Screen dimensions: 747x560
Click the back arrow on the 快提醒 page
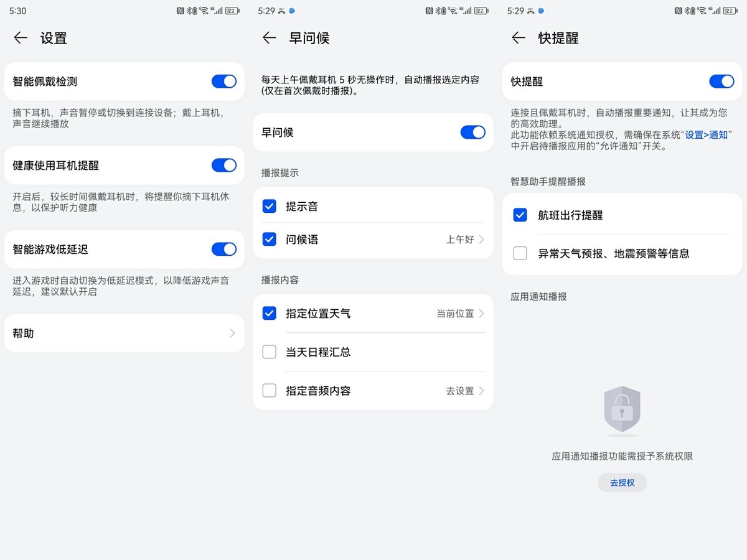pyautogui.click(x=519, y=38)
